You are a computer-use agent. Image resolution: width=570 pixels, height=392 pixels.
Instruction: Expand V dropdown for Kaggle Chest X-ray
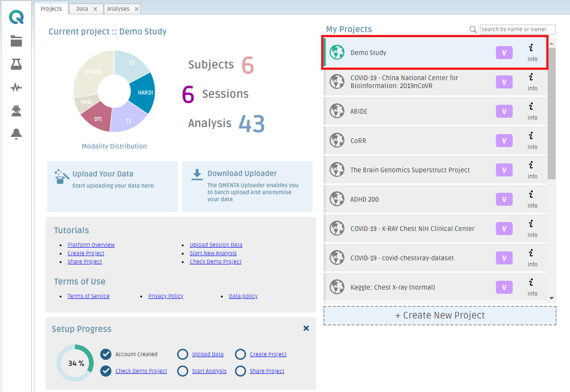[504, 287]
